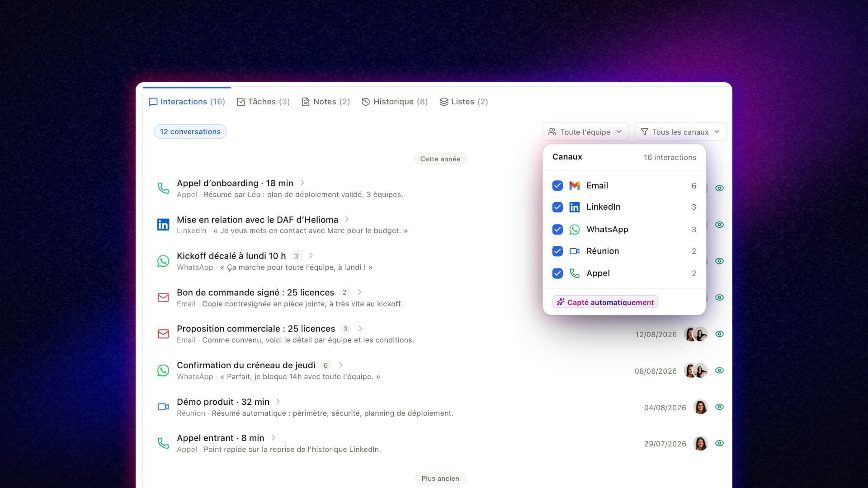Click the WhatsApp icon next to Kickoff décalé

click(x=163, y=261)
